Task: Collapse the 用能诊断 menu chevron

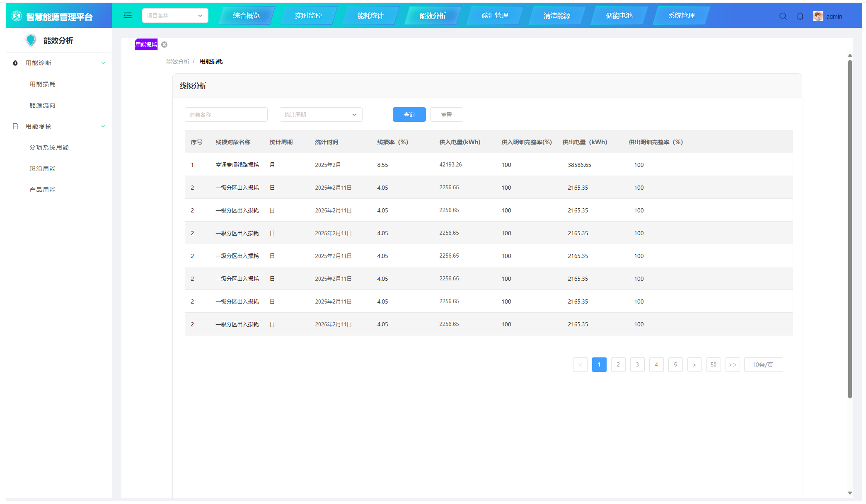Action: coord(103,63)
